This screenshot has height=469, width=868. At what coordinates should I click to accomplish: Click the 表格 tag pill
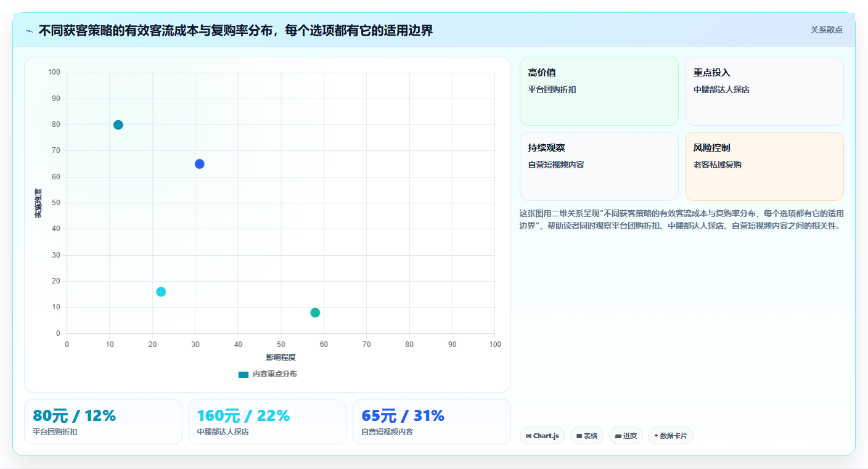pyautogui.click(x=587, y=436)
